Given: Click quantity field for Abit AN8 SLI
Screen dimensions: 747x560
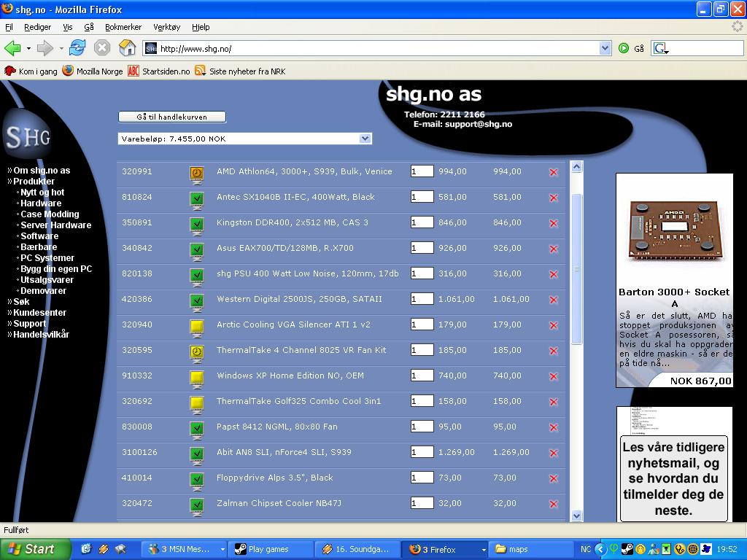Looking at the screenshot, I should point(422,452).
